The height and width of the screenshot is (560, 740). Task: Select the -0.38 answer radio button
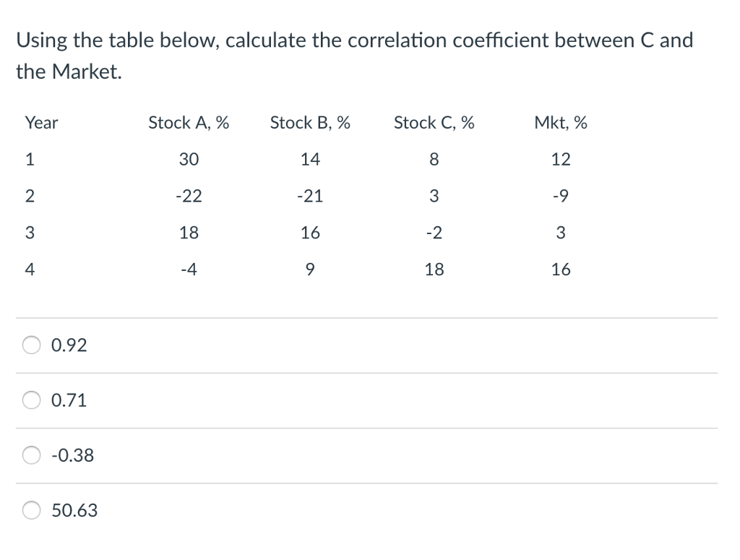pos(31,455)
